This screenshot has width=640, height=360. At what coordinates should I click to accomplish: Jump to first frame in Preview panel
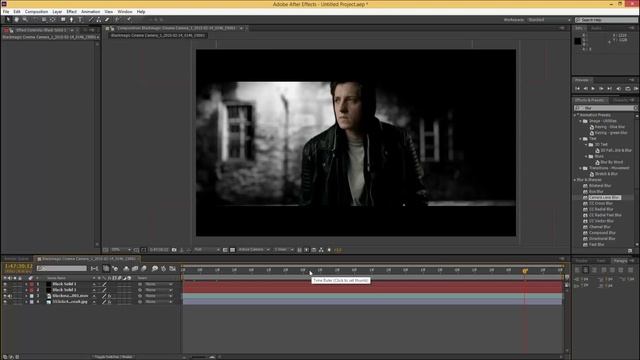pos(577,89)
